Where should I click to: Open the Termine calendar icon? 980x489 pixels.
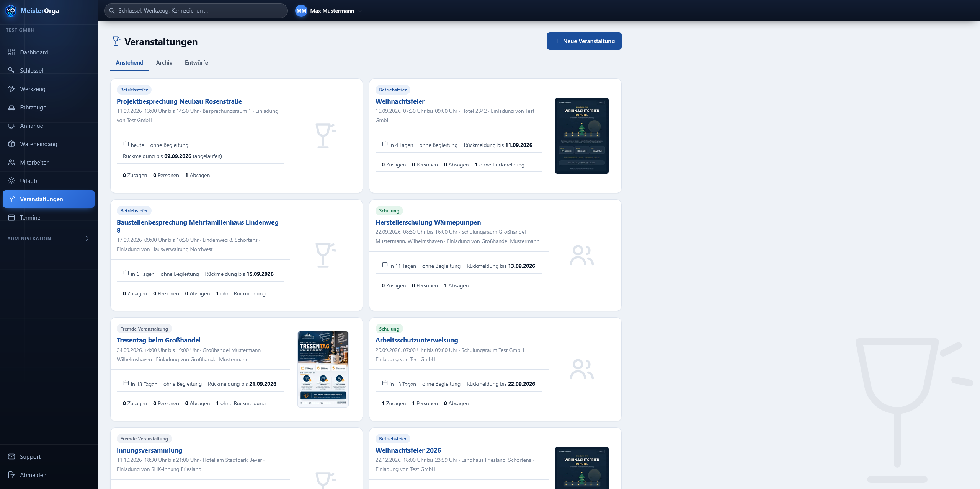(x=11, y=217)
